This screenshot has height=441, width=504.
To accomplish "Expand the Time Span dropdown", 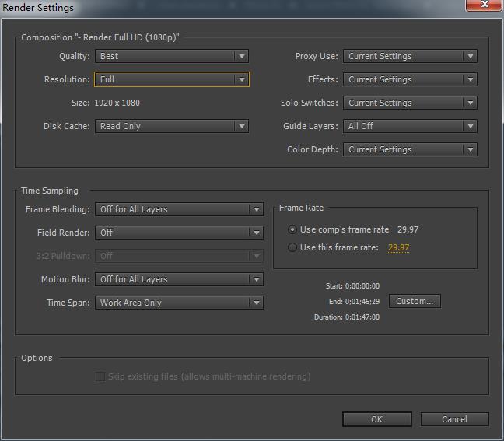I will point(179,303).
